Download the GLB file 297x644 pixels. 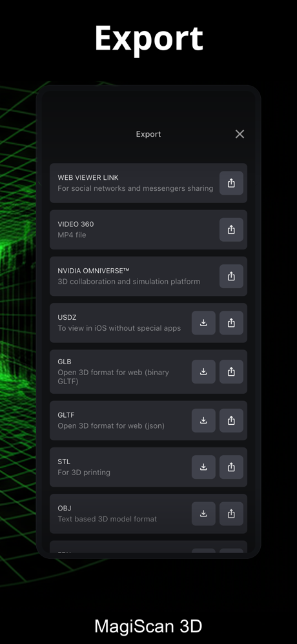tap(203, 372)
